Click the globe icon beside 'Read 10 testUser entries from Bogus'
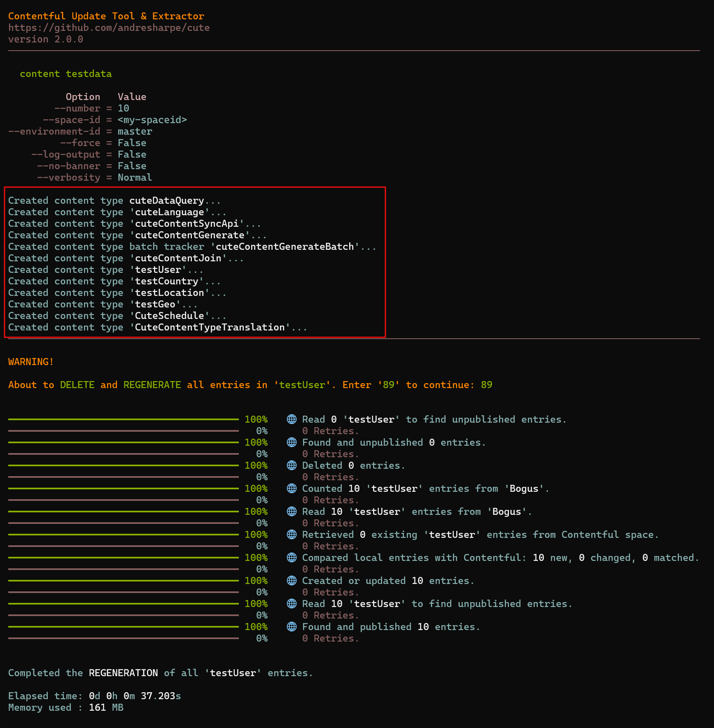Viewport: 714px width, 728px height. click(292, 512)
